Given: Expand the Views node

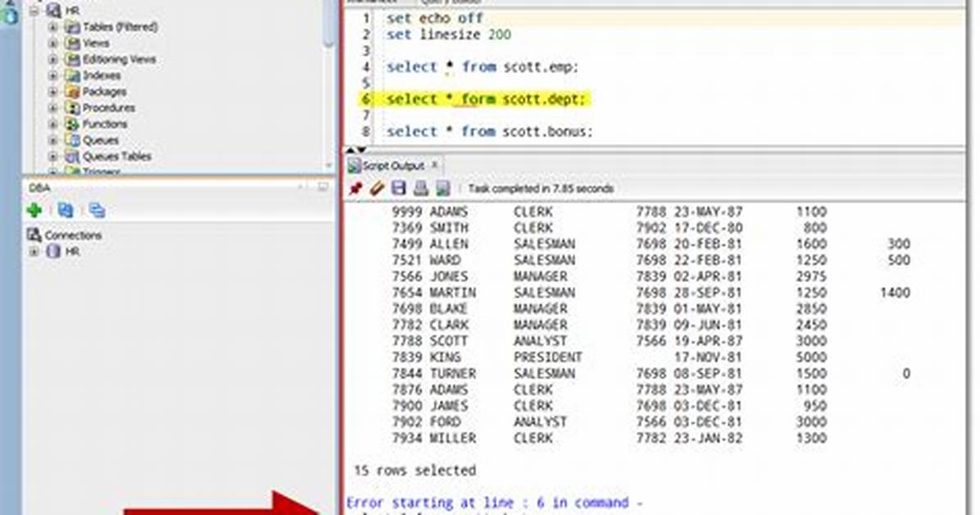Looking at the screenshot, I should (x=53, y=43).
